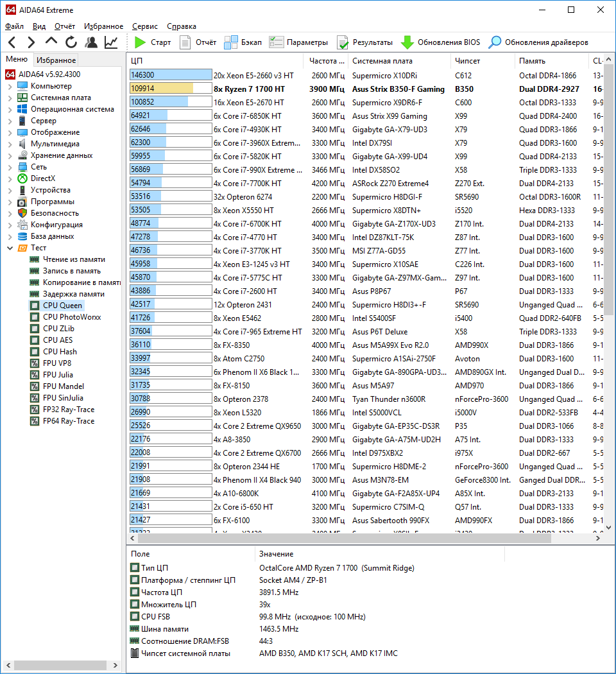The height and width of the screenshot is (674, 616).
Task: Open the graph chart toolbar icon
Action: [x=111, y=42]
